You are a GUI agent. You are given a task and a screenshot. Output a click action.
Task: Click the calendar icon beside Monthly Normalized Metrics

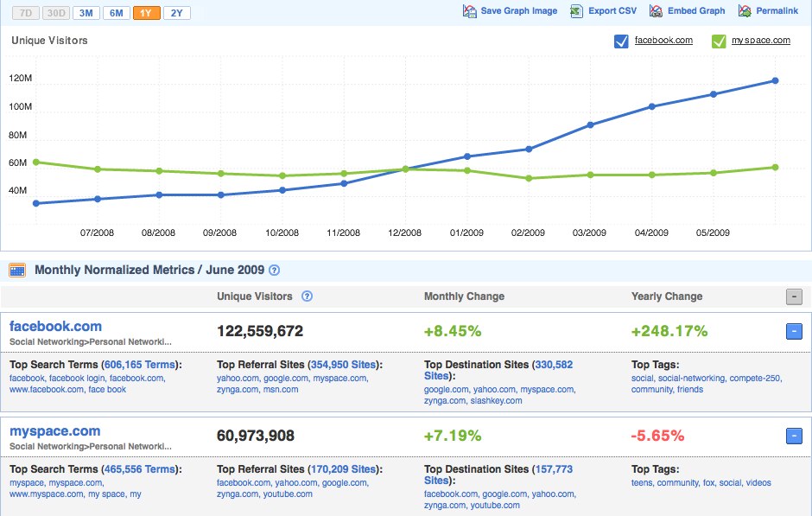[17, 270]
